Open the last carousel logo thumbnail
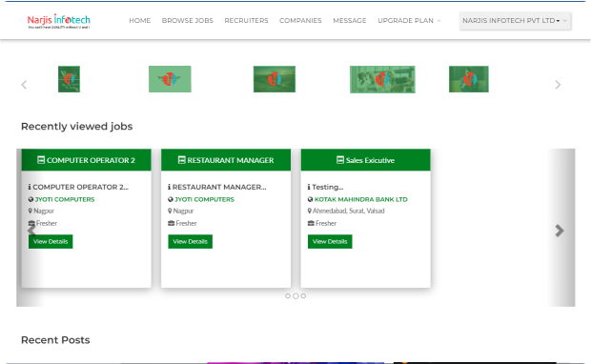 click(469, 79)
